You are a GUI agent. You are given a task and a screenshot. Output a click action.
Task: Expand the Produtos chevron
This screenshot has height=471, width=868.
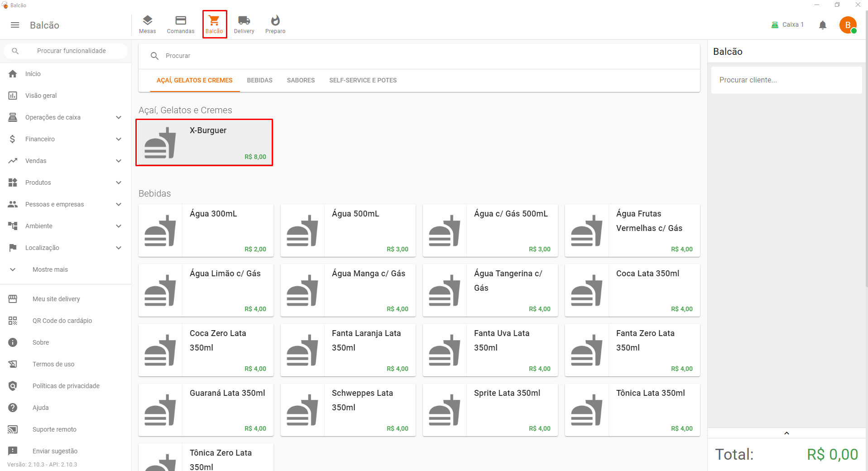[x=119, y=183]
